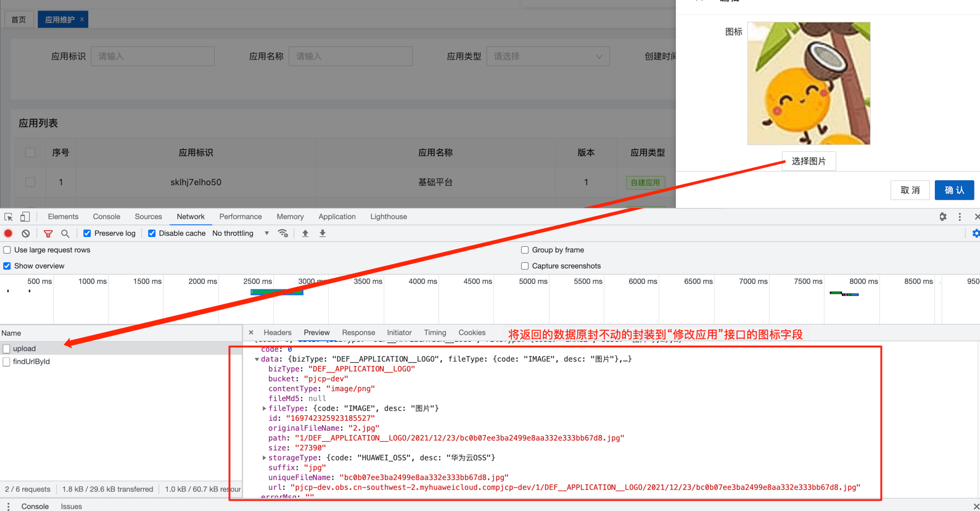This screenshot has width=980, height=511.
Task: Click the record network log icon
Action: tap(9, 234)
